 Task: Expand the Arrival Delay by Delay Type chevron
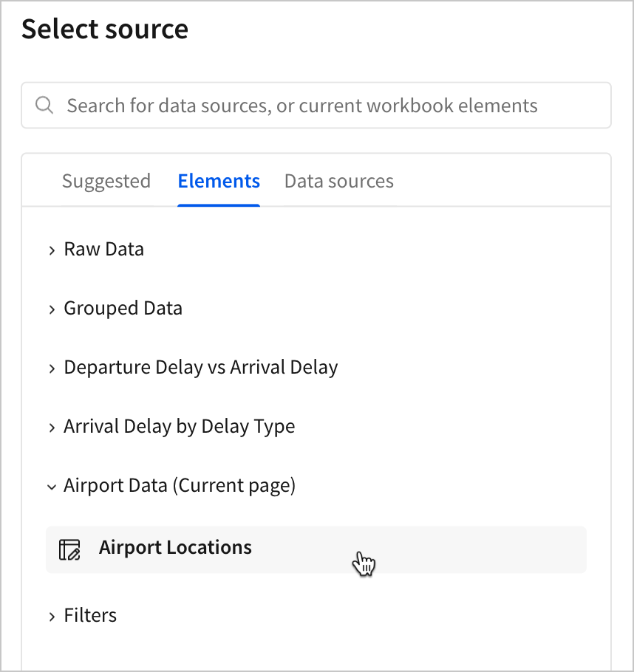(x=52, y=428)
